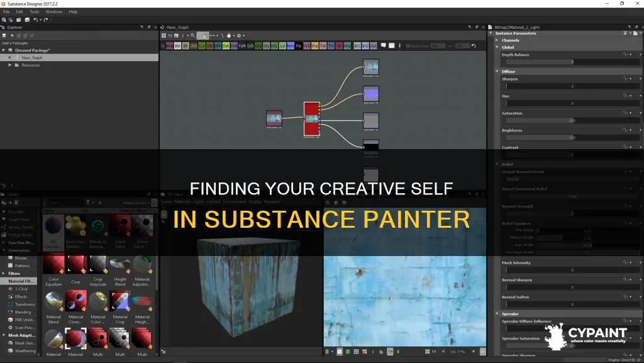The width and height of the screenshot is (644, 363).
Task: Show histogram in 2D view toolbar
Action: (x=381, y=352)
